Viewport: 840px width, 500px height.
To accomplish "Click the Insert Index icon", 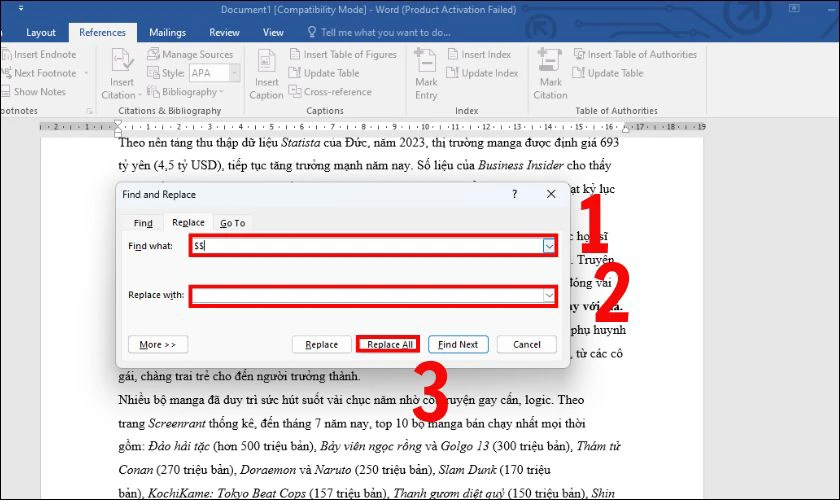I will 453,54.
